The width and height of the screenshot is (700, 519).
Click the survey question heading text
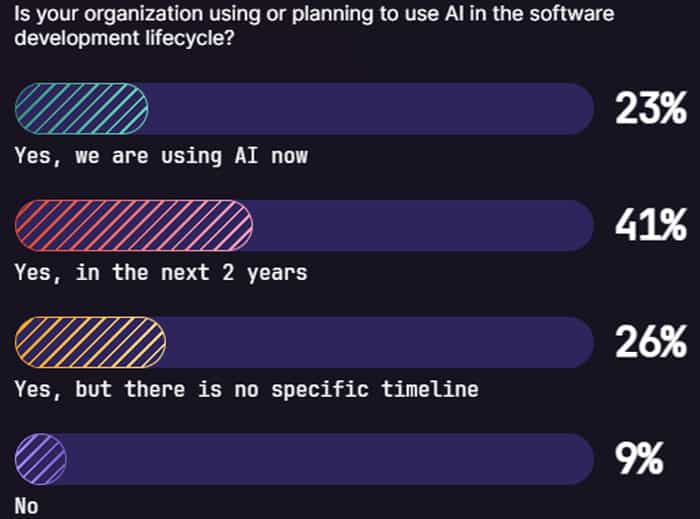[314, 26]
